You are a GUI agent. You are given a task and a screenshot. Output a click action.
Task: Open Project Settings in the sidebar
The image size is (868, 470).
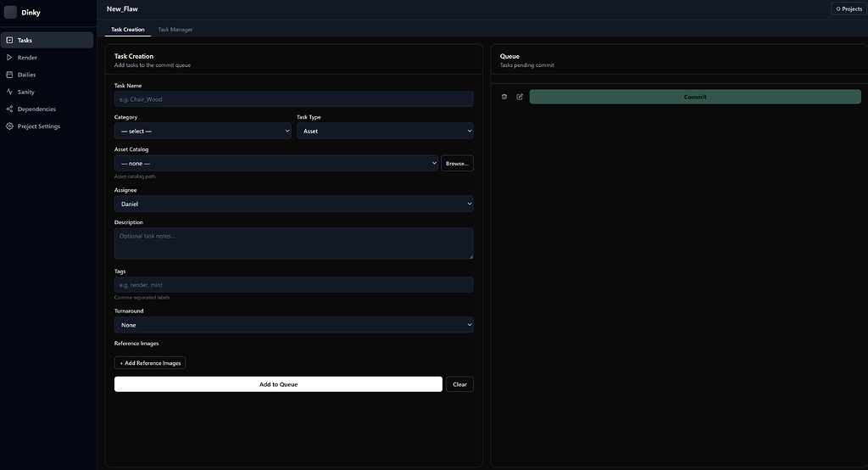47,126
